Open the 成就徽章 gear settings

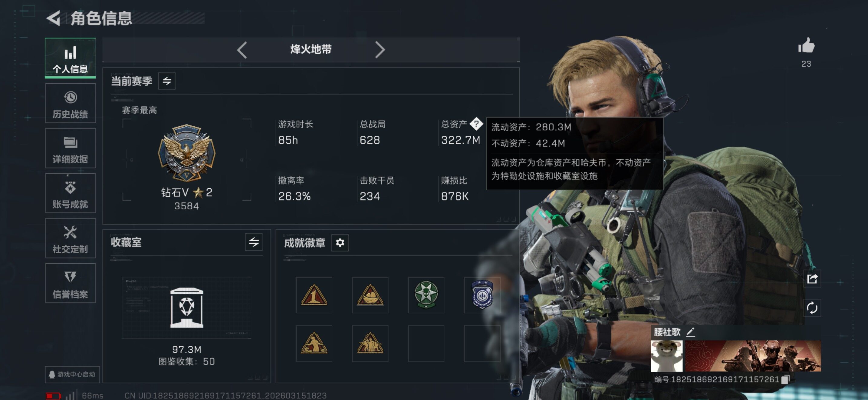coord(340,242)
